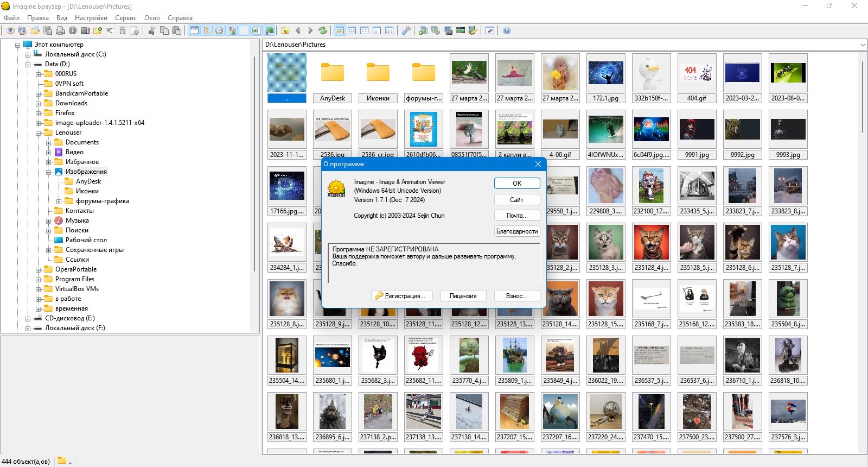
Task: Toggle the colored thumbnails view mode button
Action: click(x=340, y=30)
